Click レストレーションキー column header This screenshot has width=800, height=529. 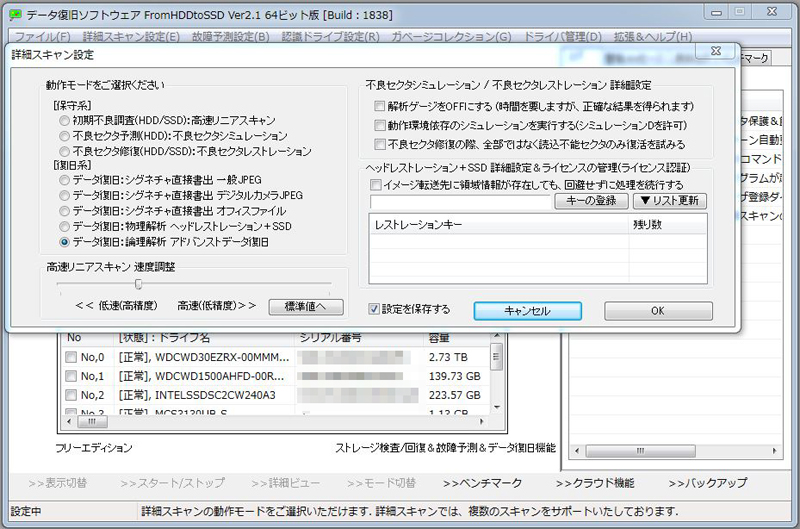(x=499, y=224)
